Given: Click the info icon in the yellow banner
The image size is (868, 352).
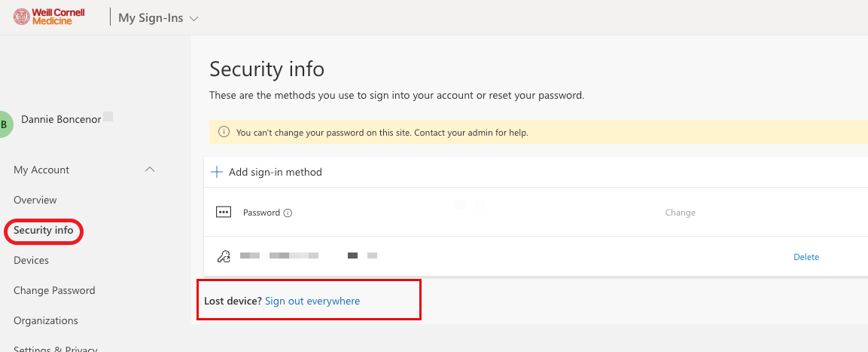Looking at the screenshot, I should (224, 132).
